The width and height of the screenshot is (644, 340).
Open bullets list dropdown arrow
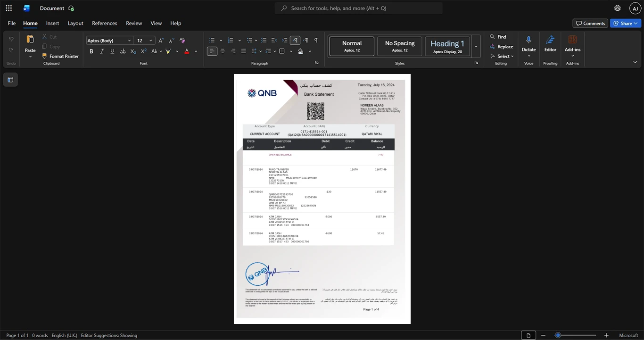coord(221,41)
